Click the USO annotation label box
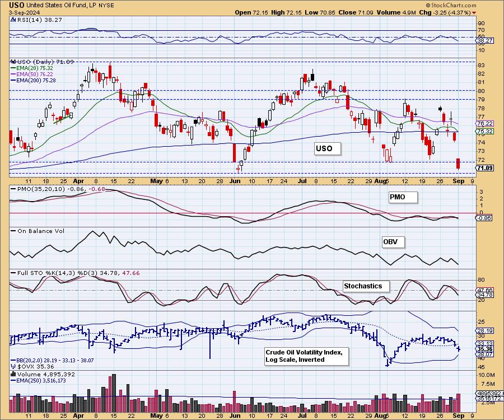Screen dimensions: 504x420 pos(327,148)
